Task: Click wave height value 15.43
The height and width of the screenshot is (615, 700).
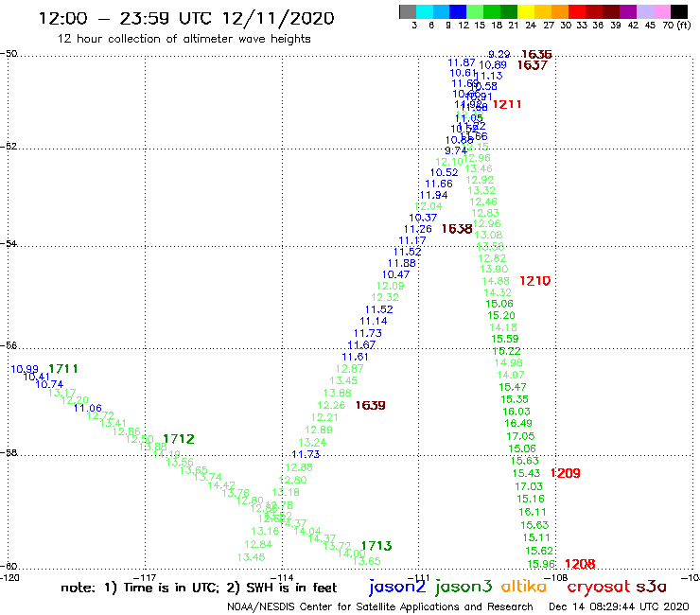Action: (526, 473)
